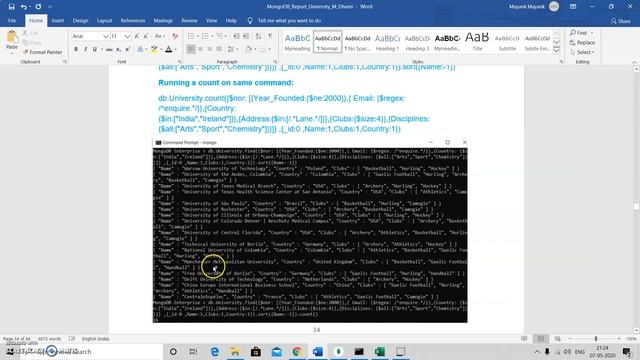This screenshot has width=640, height=360.
Task: Open File Explorer from taskbar
Action: (x=235, y=351)
